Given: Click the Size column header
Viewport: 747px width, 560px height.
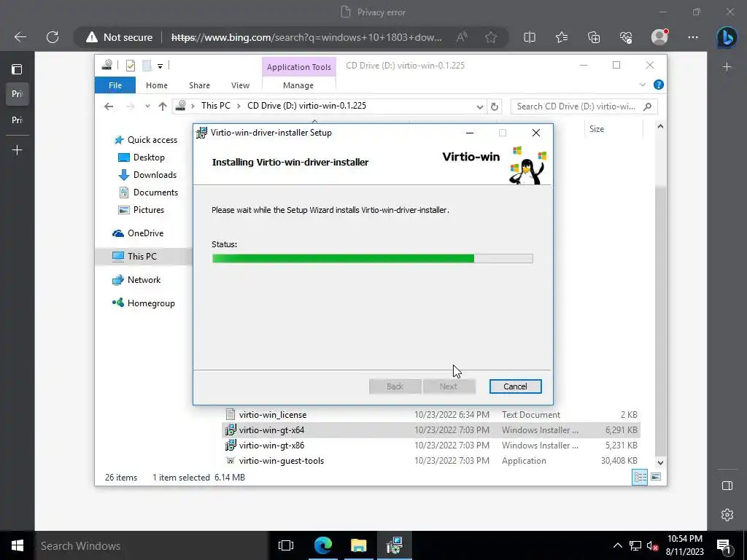Looking at the screenshot, I should pyautogui.click(x=613, y=129).
